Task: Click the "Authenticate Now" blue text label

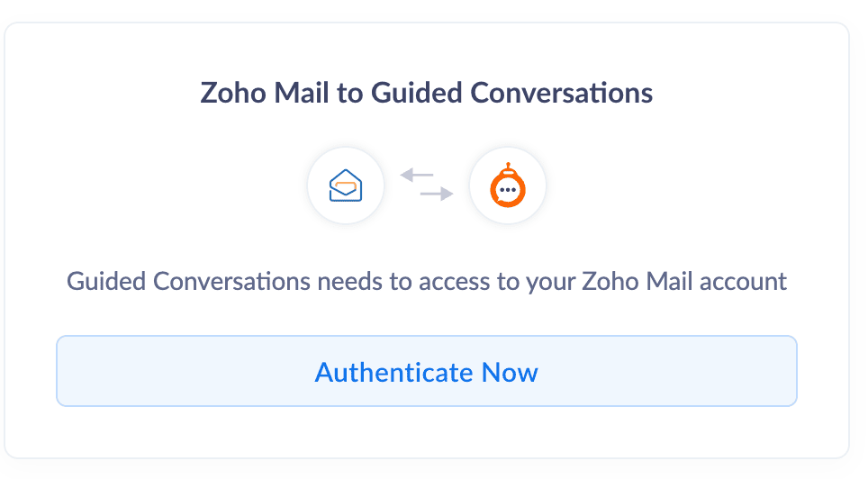Action: point(426,372)
